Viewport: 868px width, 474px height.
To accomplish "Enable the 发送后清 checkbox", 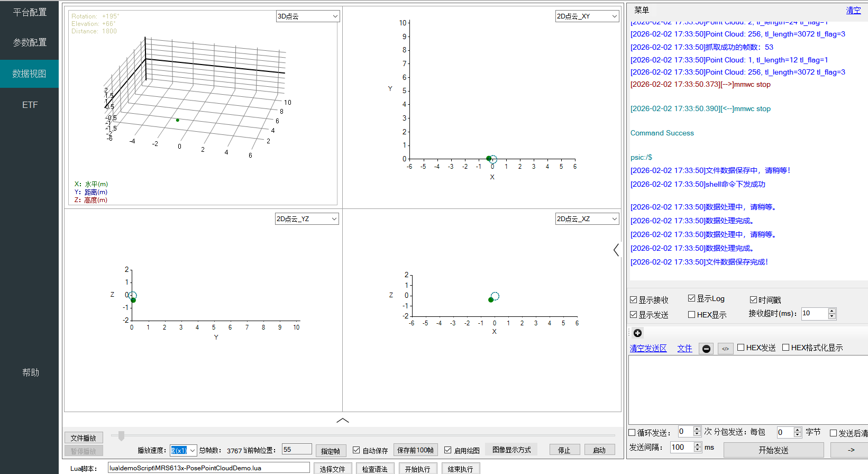I will [833, 433].
